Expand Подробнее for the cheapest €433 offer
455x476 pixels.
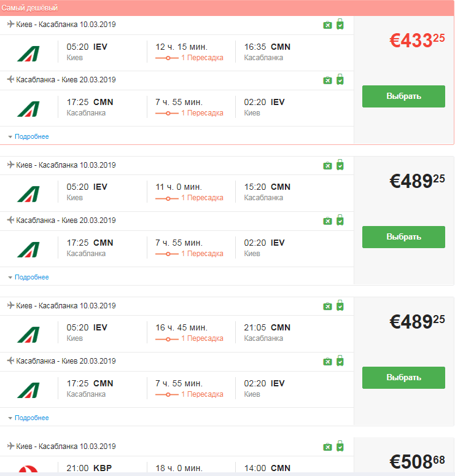31,136
